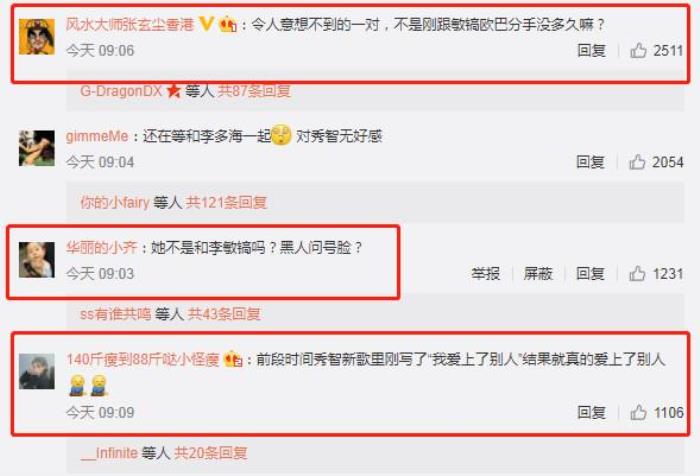The image size is (700, 476).
Task: Click 屏蔽 on 华丽的小齐's comment
Action: (x=538, y=273)
